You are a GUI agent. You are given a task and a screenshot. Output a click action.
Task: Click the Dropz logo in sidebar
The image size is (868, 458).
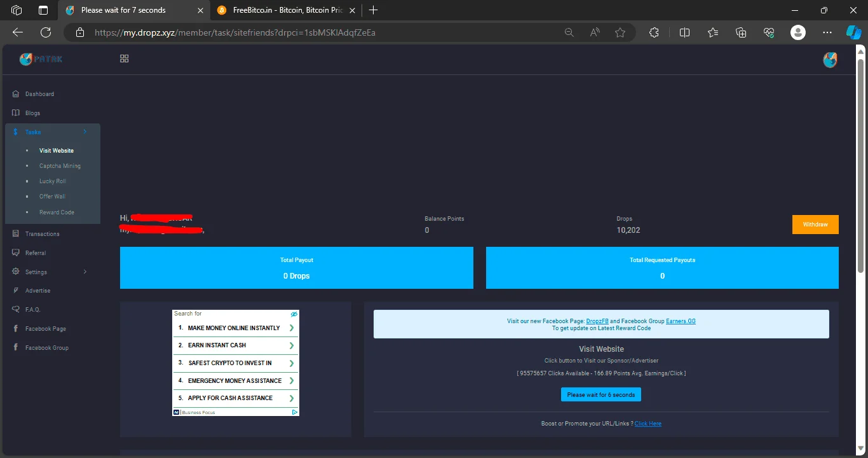pyautogui.click(x=41, y=59)
